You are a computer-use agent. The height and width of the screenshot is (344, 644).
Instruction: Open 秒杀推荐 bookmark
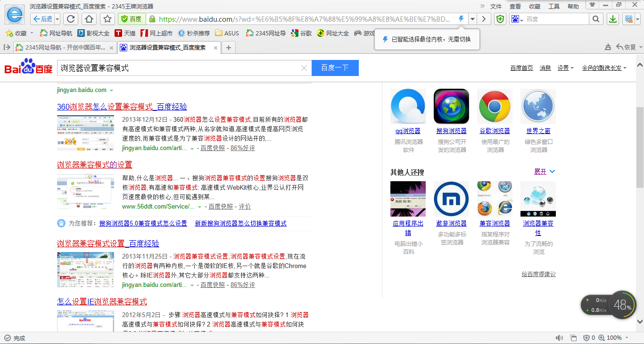click(x=194, y=33)
